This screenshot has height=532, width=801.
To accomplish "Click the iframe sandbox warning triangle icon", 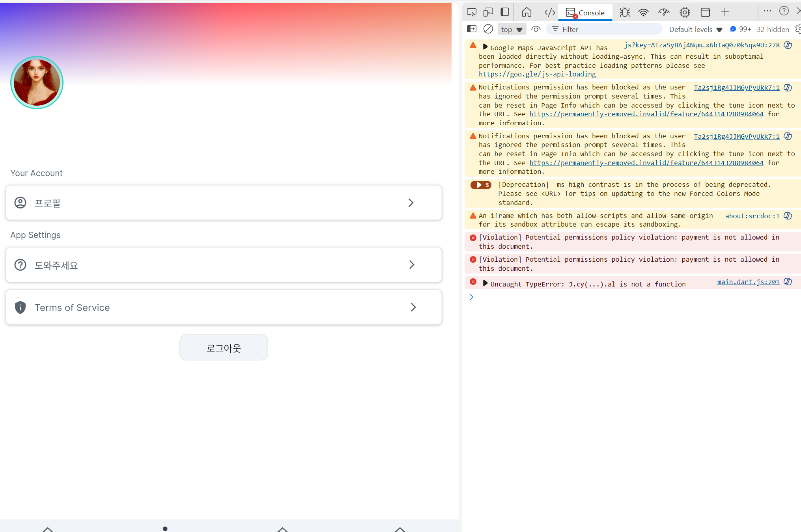I will point(473,215).
